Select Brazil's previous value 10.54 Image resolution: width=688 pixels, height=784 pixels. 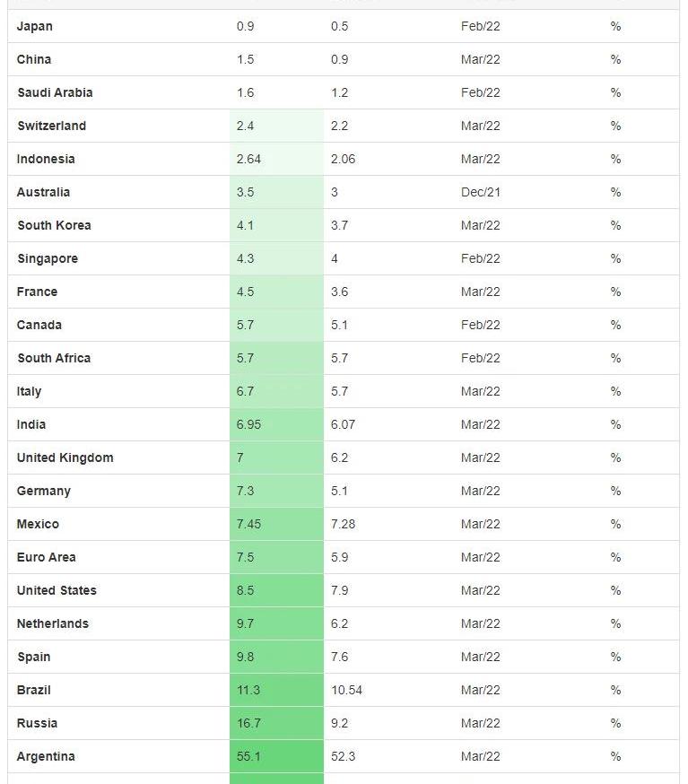[346, 691]
